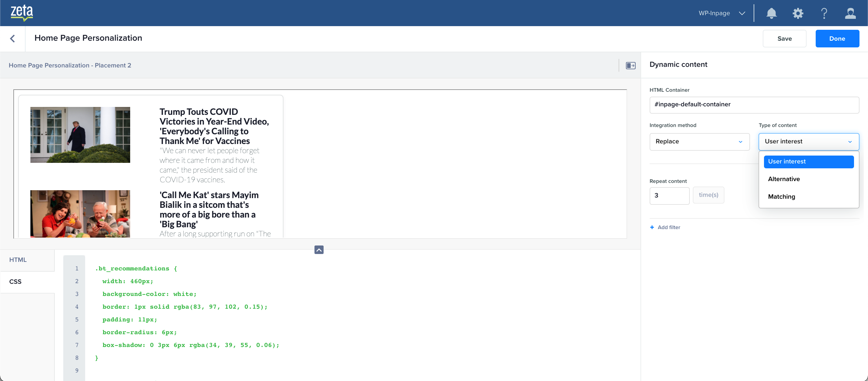Click the Zeta logo
Screen dimensions: 868x381
click(22, 13)
